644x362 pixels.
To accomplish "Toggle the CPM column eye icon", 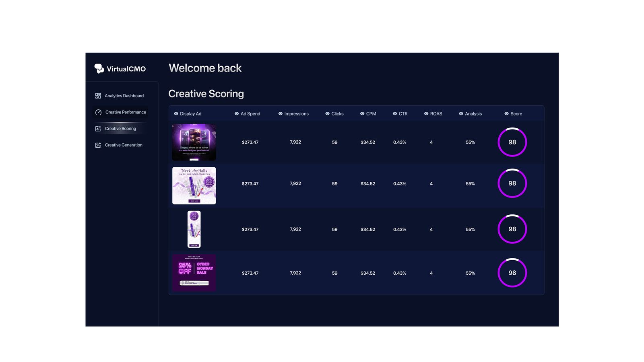I will 362,114.
